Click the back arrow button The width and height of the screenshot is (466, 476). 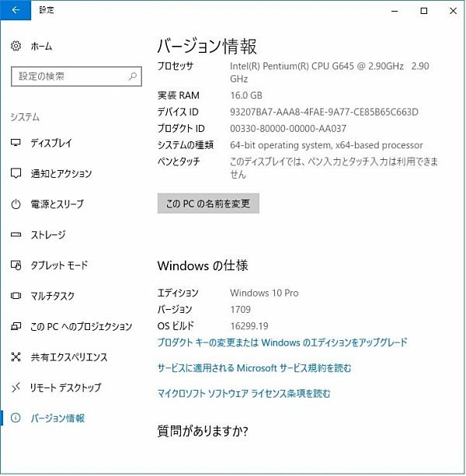pos(16,11)
